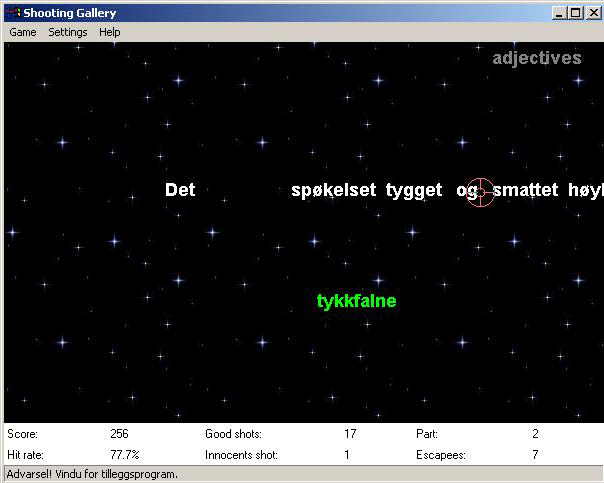This screenshot has width=604, height=483.
Task: Click the Hit rate value 77.7%
Action: 124,455
